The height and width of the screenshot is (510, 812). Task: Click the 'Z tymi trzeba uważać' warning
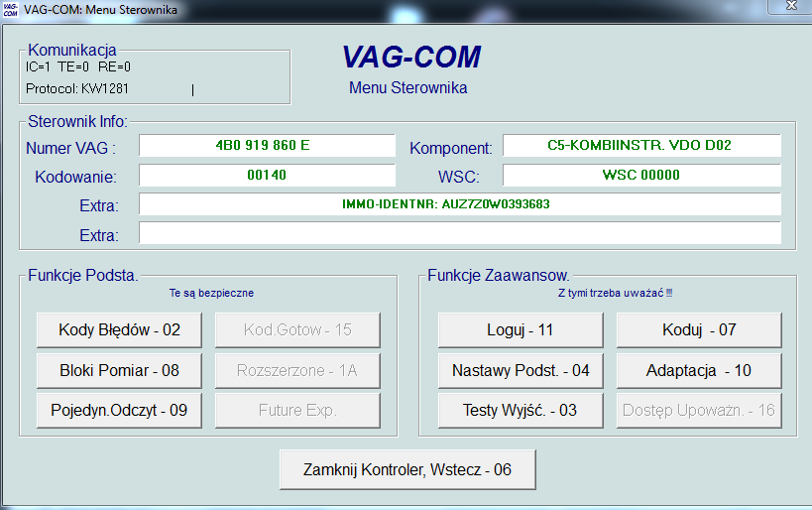[x=616, y=293]
